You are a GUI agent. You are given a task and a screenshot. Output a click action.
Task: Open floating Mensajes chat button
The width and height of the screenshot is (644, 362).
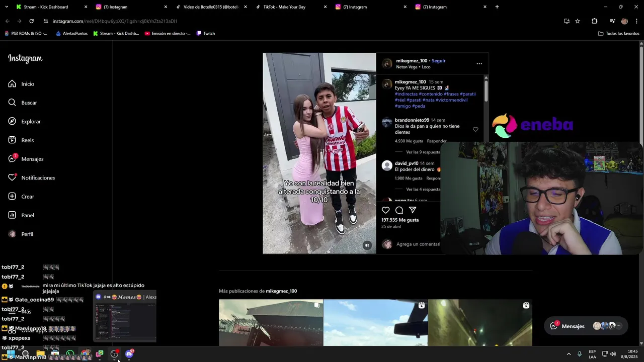pos(586,326)
